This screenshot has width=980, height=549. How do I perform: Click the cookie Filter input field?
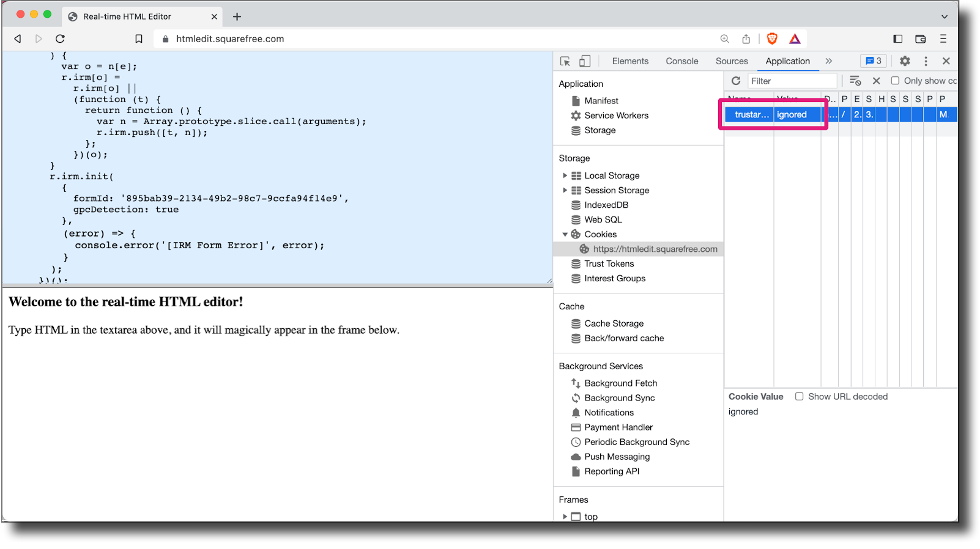[x=792, y=81]
